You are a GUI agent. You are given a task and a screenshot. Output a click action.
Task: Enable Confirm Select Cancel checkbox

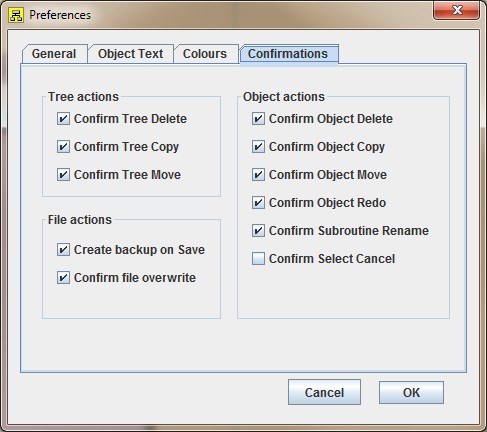pyautogui.click(x=258, y=259)
